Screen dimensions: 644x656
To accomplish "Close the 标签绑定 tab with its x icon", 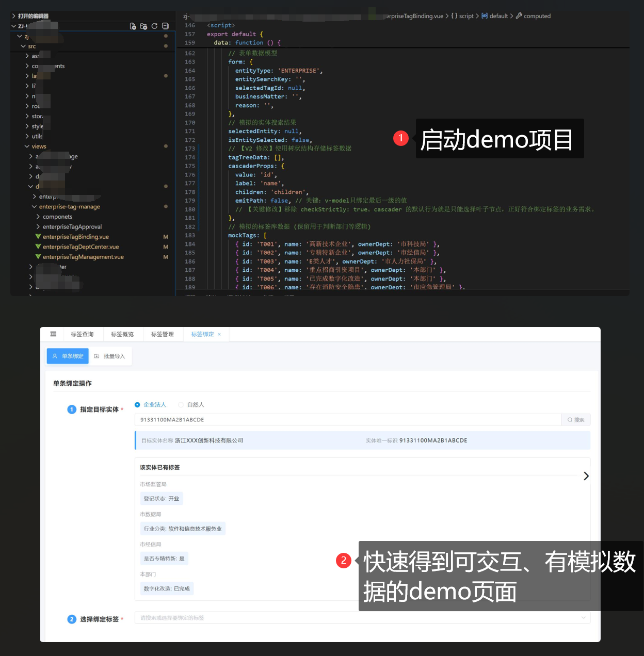I will (219, 334).
